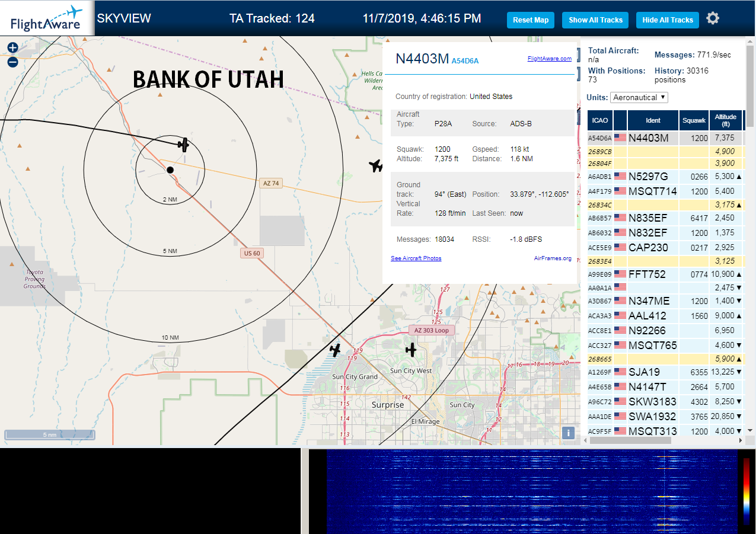Click the AZ 74 highway shield
The image size is (756, 534).
pyautogui.click(x=271, y=184)
